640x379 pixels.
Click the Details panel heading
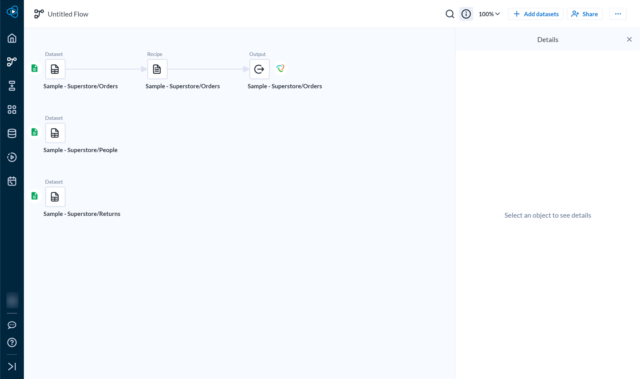click(x=548, y=40)
